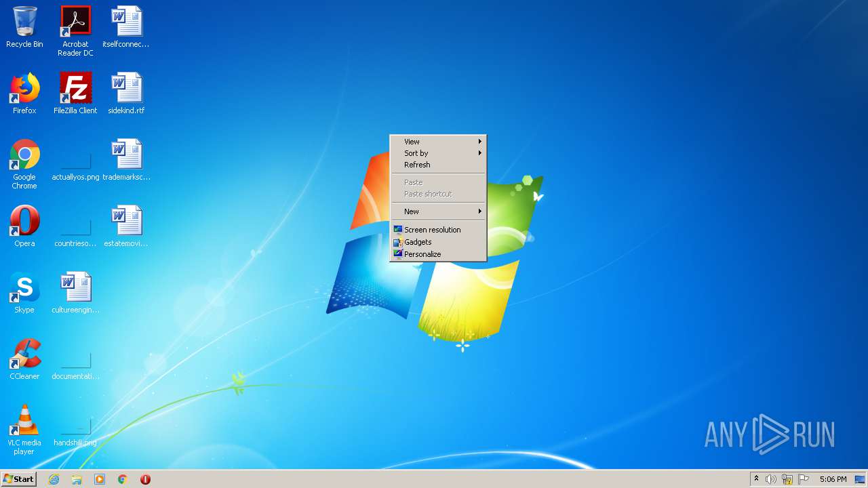This screenshot has width=868, height=488.
Task: Click the Opera desktop shortcut
Action: (24, 226)
